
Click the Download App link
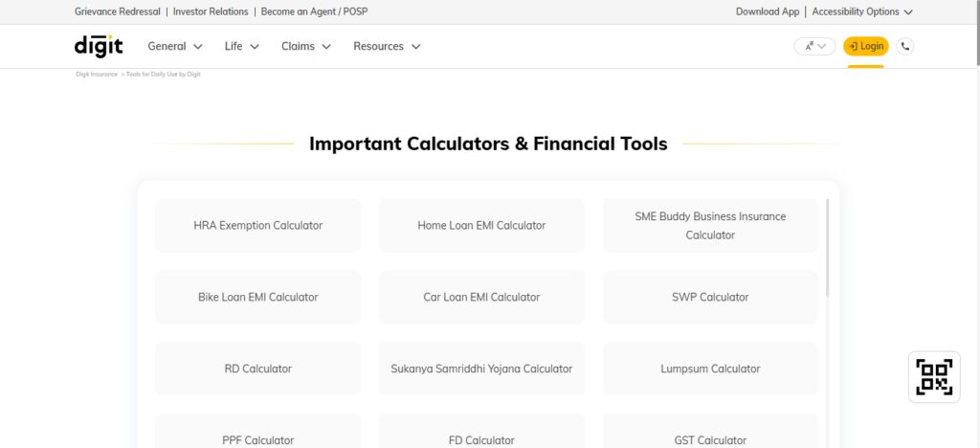click(x=768, y=11)
